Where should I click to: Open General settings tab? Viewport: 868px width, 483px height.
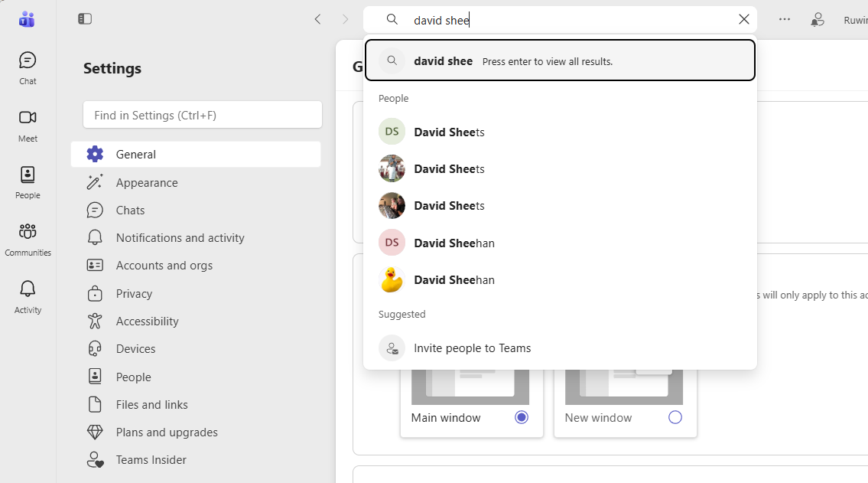196,154
